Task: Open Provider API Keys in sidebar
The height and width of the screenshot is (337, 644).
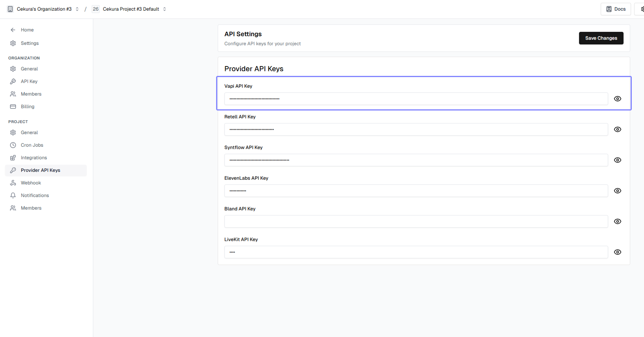Action: point(41,170)
